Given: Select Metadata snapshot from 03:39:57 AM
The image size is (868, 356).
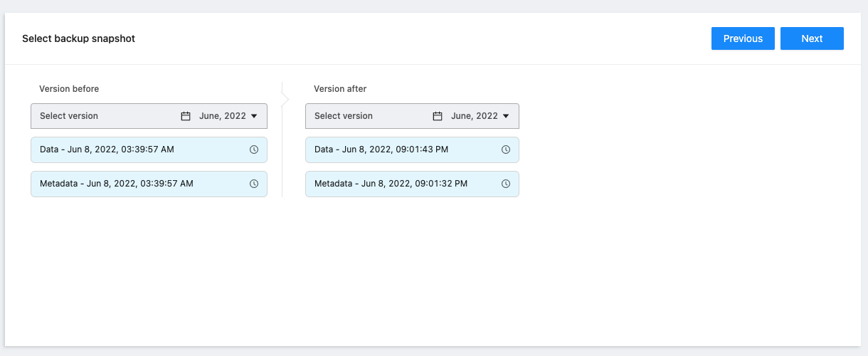Looking at the screenshot, I should coord(117,184).
